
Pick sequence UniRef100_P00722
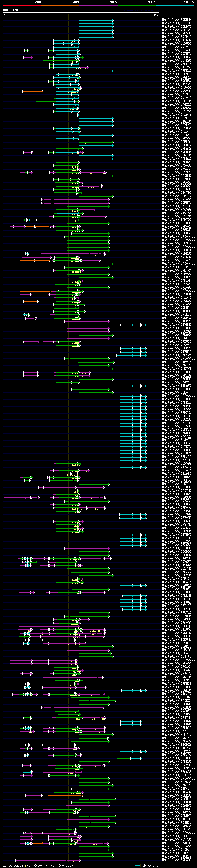(177, 437)
